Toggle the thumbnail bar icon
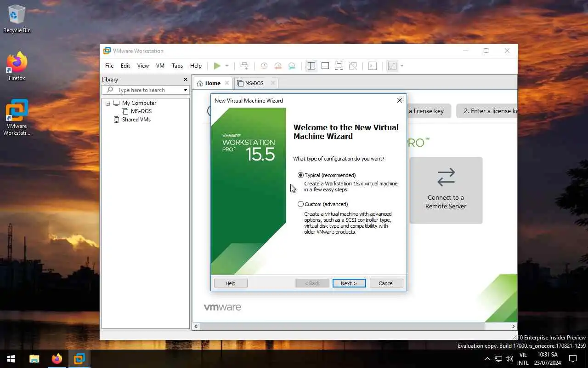Viewport: 588px width, 368px height. tap(325, 66)
